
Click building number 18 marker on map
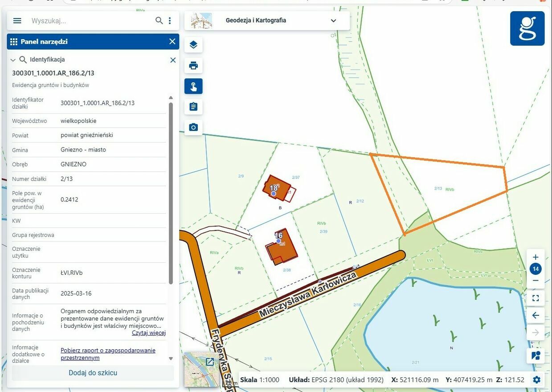tap(274, 188)
